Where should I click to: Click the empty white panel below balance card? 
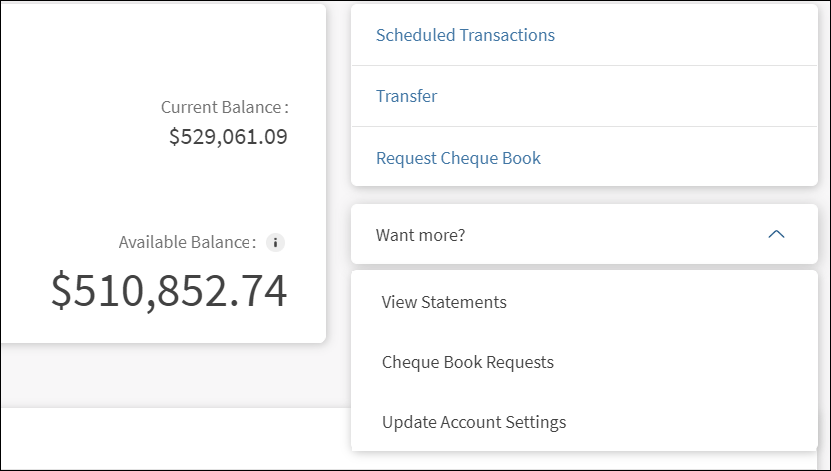point(170,438)
